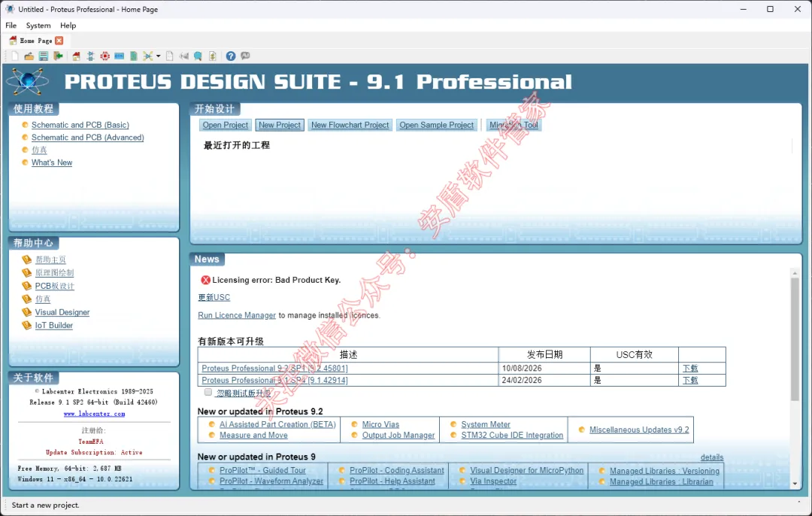Open Proteus Professional 9.1 SP4 upgrade link
This screenshot has width=812, height=516.
coord(274,380)
